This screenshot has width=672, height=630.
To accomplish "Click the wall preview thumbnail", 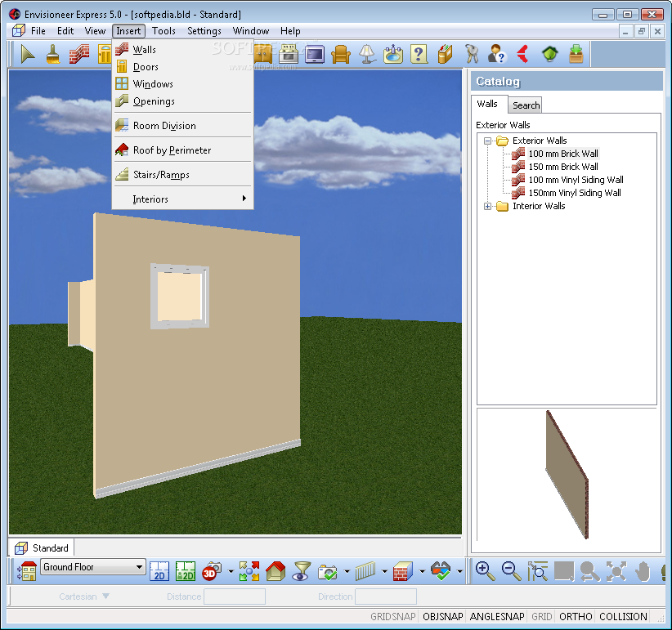I will [x=567, y=475].
